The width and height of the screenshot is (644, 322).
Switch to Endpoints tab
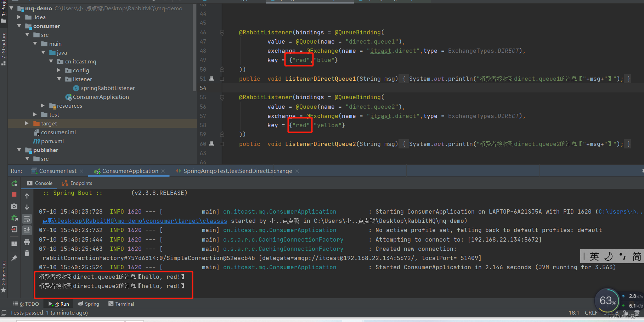click(77, 183)
